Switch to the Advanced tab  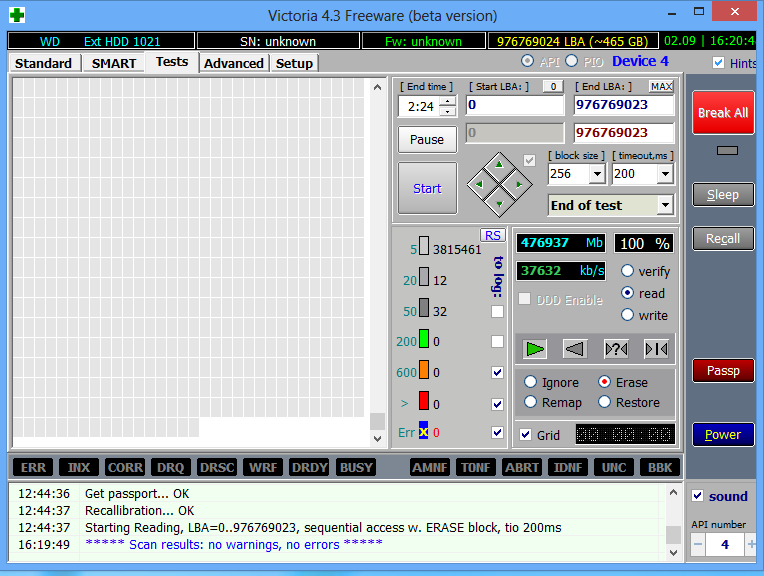point(234,63)
